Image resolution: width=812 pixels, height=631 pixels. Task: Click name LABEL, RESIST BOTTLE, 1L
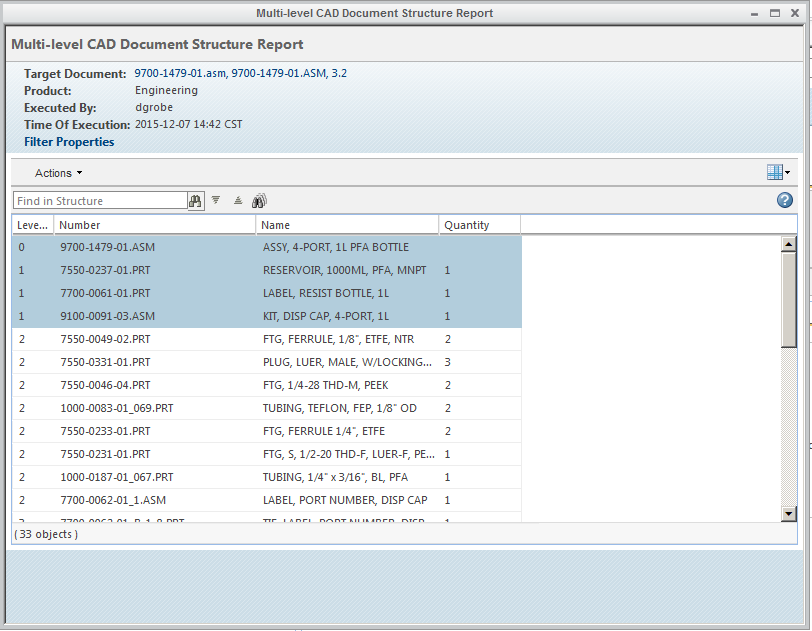326,293
